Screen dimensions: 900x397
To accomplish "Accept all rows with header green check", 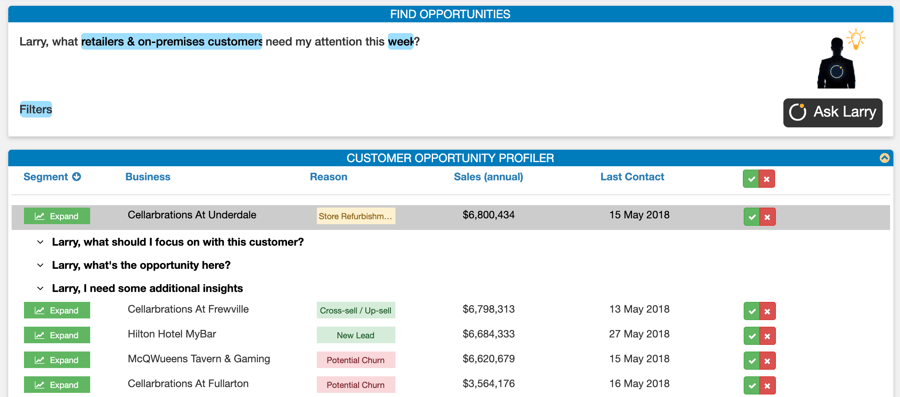I will 751,178.
